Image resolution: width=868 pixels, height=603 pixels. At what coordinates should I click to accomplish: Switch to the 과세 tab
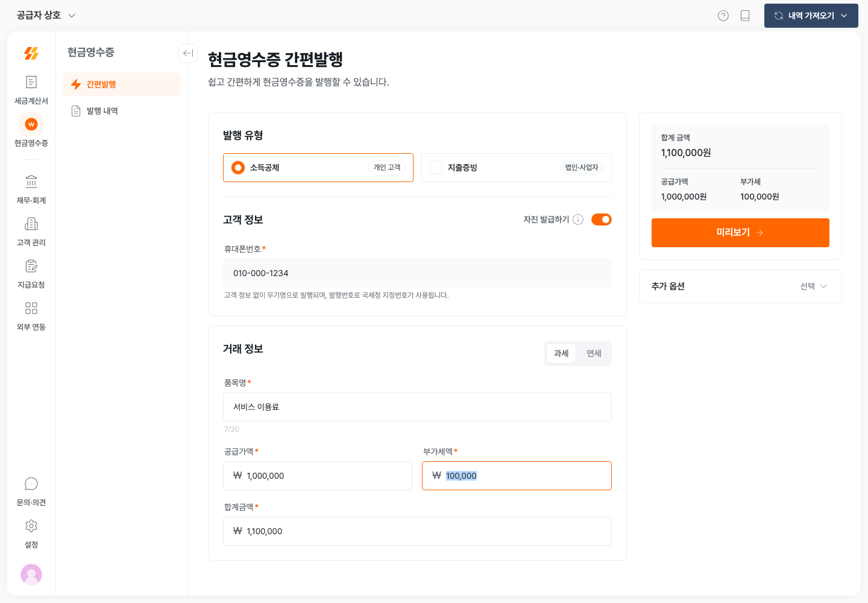pyautogui.click(x=561, y=353)
